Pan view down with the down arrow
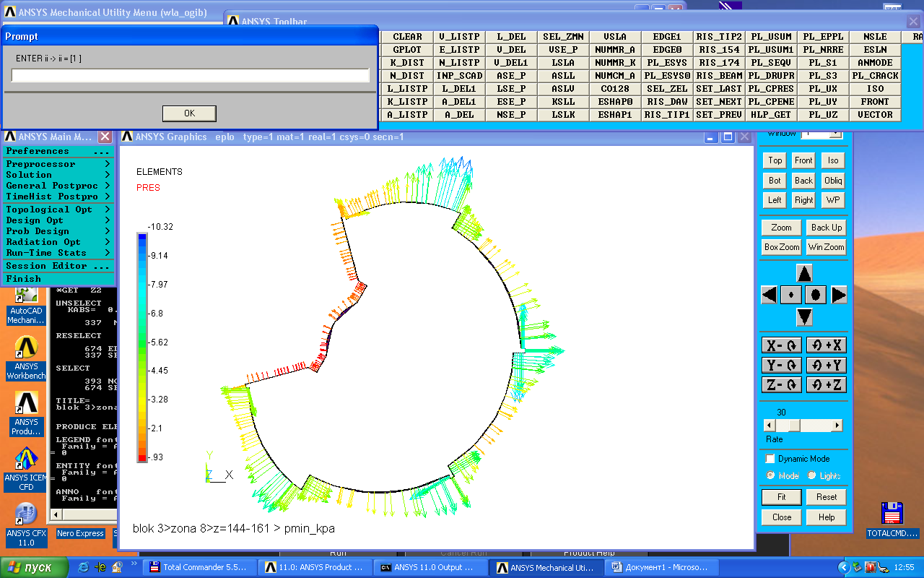 tap(804, 316)
